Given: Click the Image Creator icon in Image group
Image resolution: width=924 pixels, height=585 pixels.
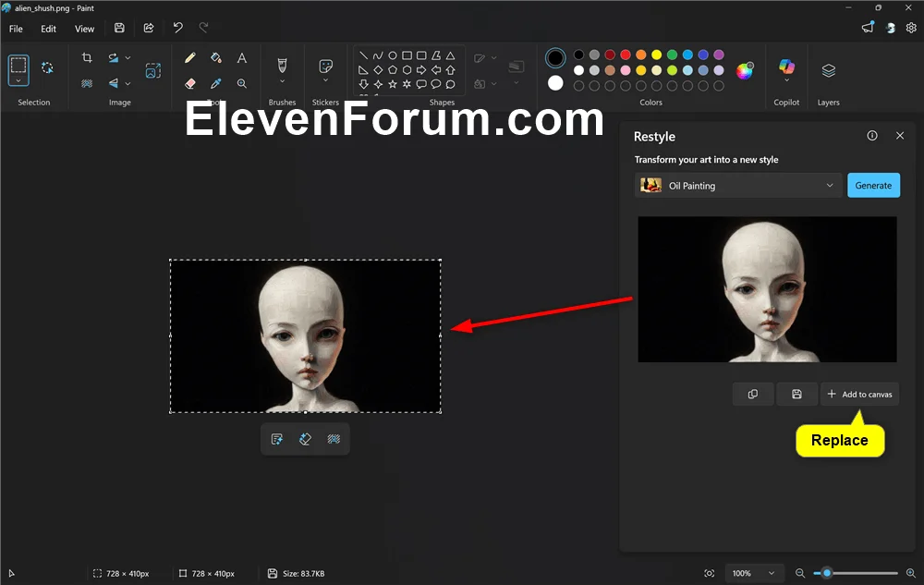Looking at the screenshot, I should pos(153,70).
